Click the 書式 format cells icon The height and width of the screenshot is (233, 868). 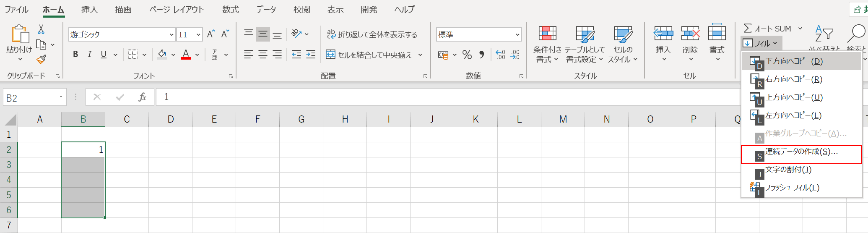coord(717,33)
